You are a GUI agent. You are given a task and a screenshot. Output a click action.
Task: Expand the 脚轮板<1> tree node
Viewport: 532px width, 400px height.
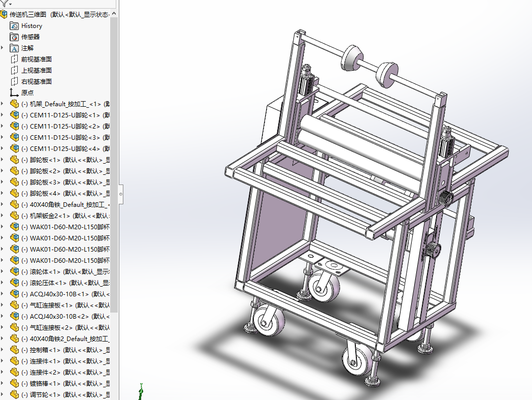click(2, 160)
